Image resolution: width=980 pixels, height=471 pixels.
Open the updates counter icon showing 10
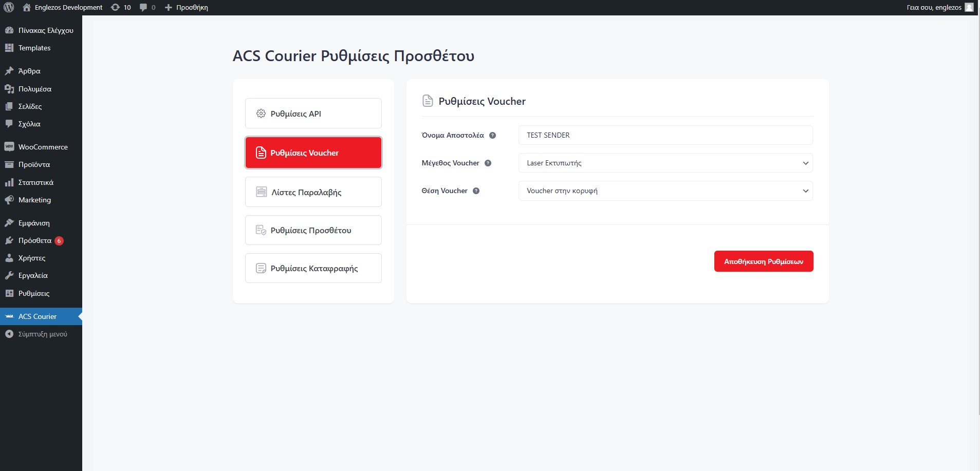click(115, 7)
